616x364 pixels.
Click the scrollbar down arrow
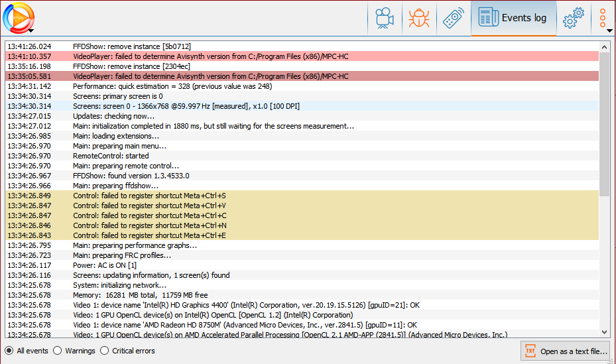[x=604, y=332]
